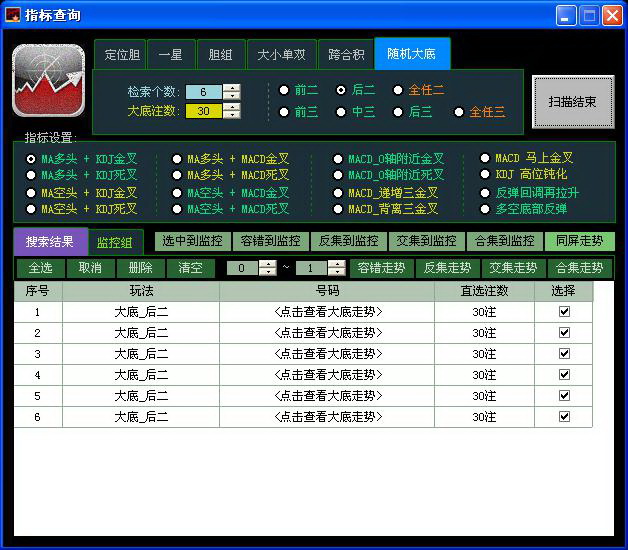The height and width of the screenshot is (550, 628).
Task: Uncheck the checkbox in row 3
Action: click(x=564, y=354)
